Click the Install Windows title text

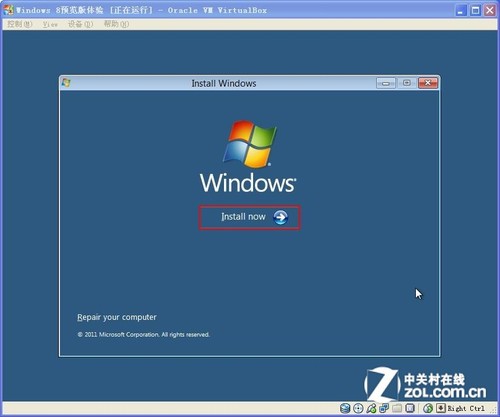click(x=224, y=83)
